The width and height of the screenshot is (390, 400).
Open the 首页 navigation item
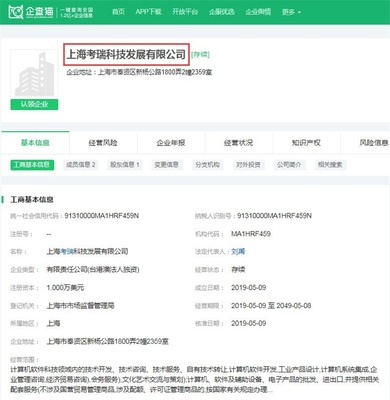(118, 12)
